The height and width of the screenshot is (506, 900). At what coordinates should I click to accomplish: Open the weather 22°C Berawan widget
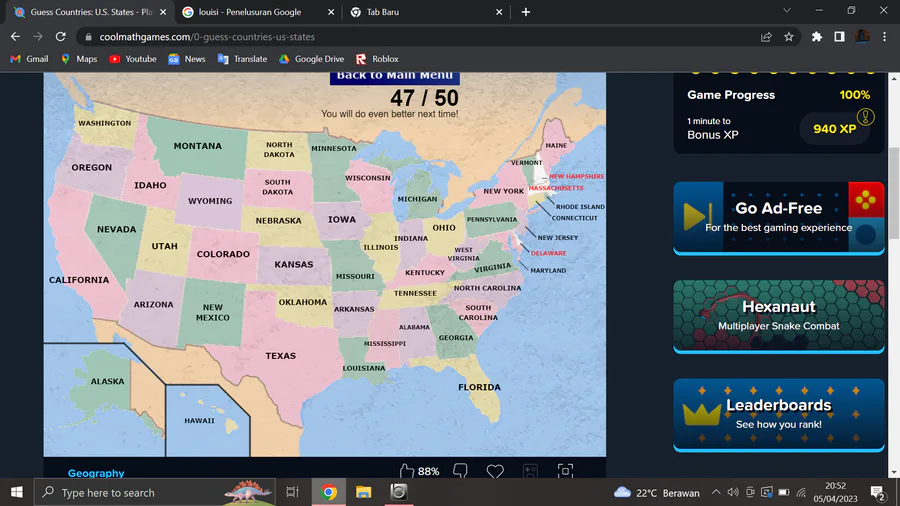point(657,492)
